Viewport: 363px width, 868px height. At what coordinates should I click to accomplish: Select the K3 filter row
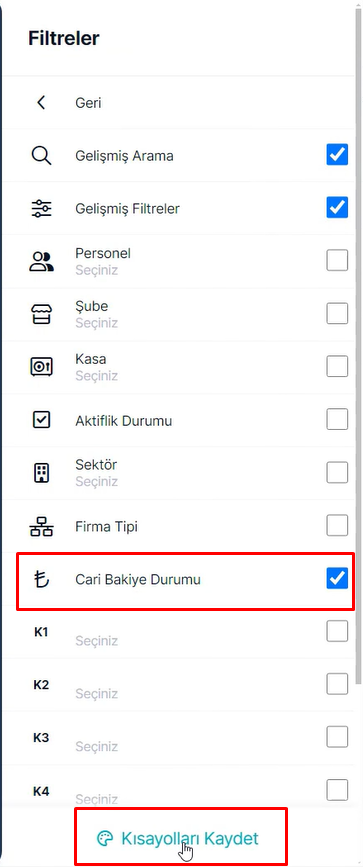(x=178, y=738)
